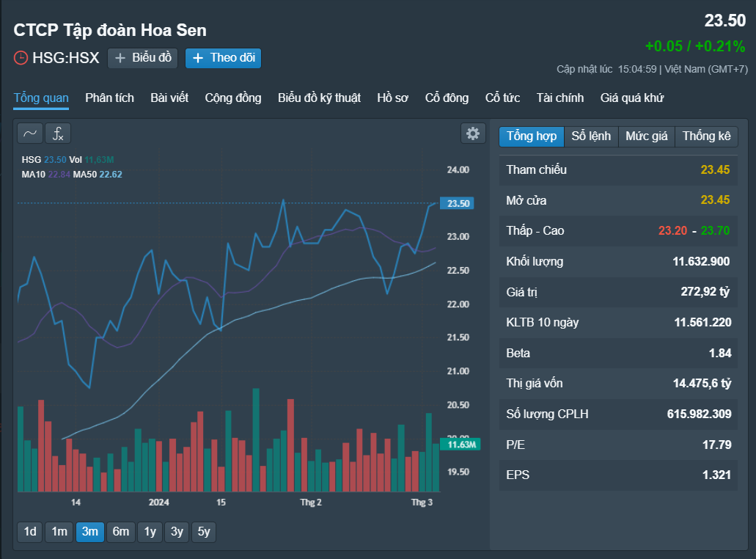Click the 11.63M volume axis label
This screenshot has height=559, width=756.
[461, 445]
